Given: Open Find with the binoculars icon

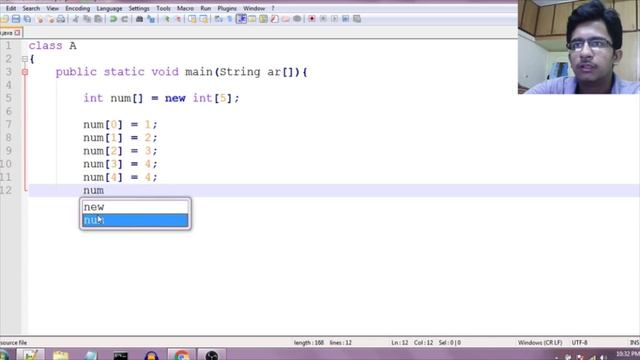Looking at the screenshot, I should (x=139, y=19).
